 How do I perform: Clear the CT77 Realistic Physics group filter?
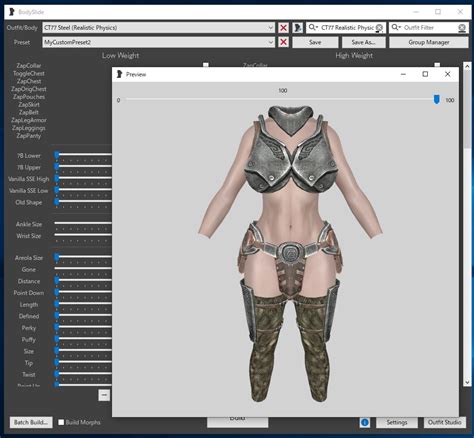pyautogui.click(x=379, y=28)
